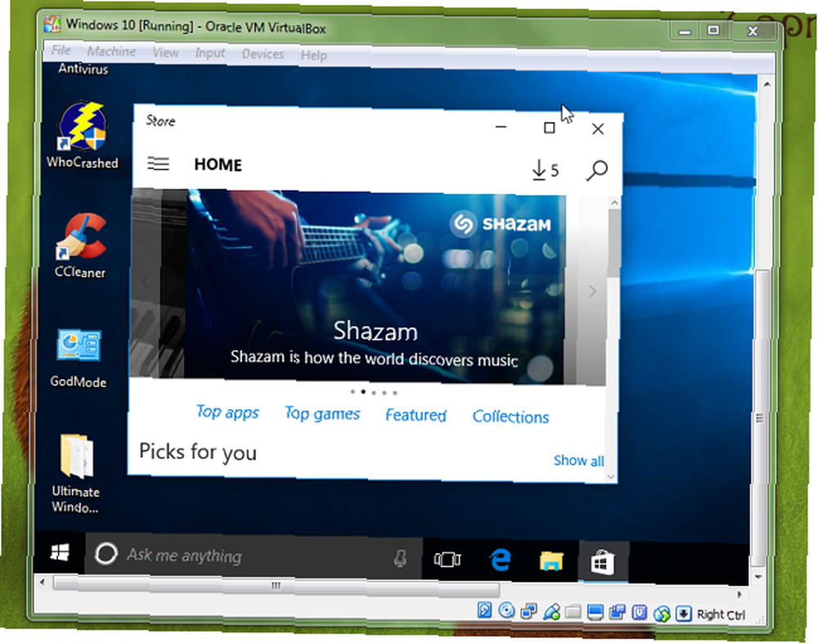Click the VirtualBox shared folders status icon

(x=573, y=611)
